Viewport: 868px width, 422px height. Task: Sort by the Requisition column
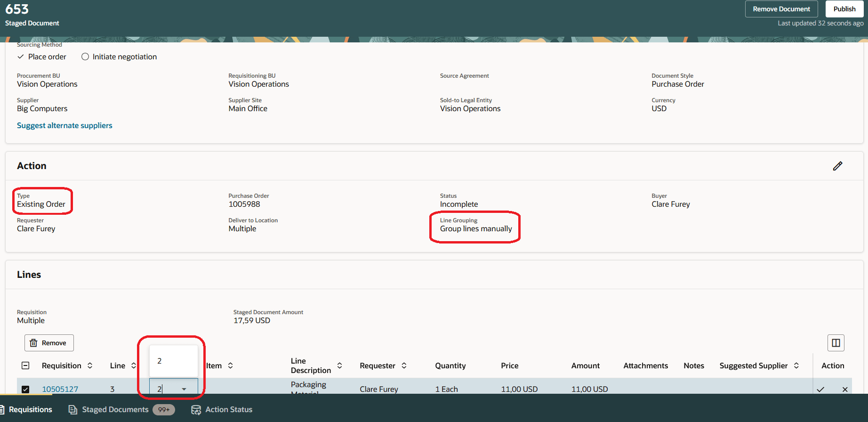(90, 365)
